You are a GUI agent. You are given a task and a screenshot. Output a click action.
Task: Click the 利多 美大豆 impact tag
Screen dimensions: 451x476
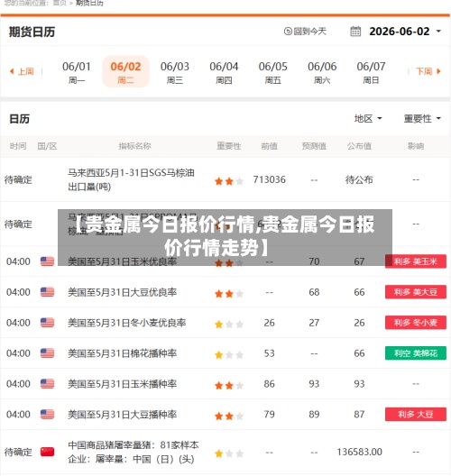coord(416,292)
